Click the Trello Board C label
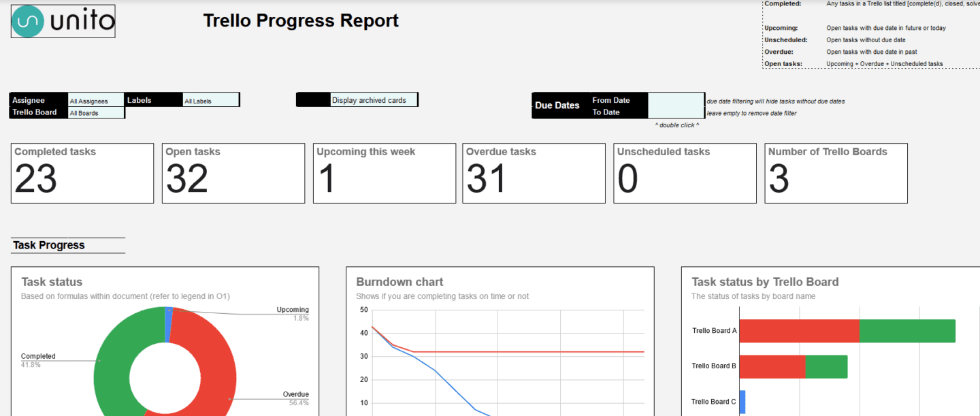 [713, 402]
